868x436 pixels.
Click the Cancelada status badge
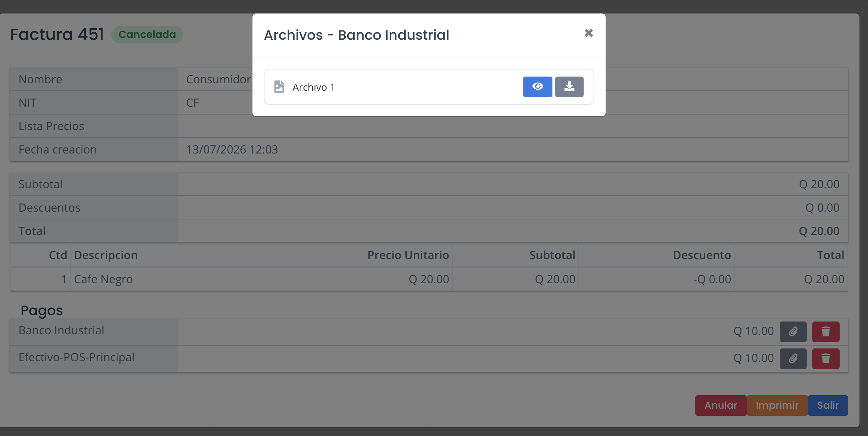147,34
